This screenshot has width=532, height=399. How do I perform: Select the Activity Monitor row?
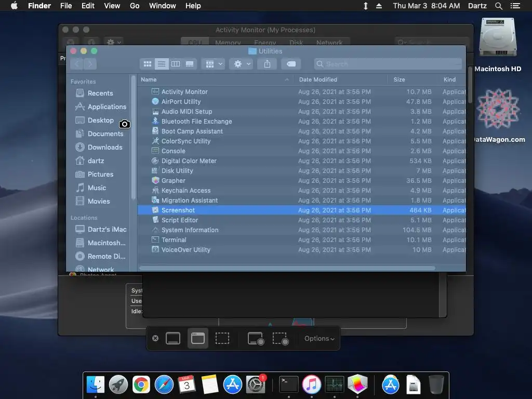pyautogui.click(x=302, y=91)
